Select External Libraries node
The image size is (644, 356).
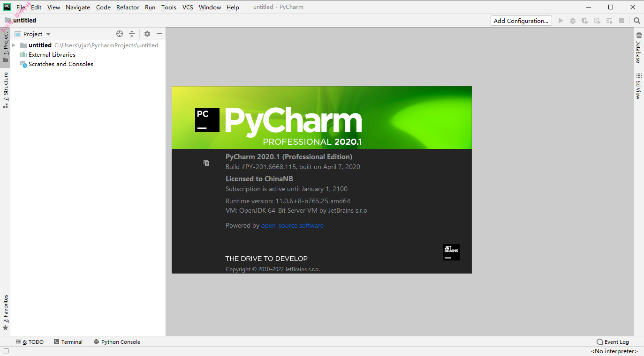52,55
